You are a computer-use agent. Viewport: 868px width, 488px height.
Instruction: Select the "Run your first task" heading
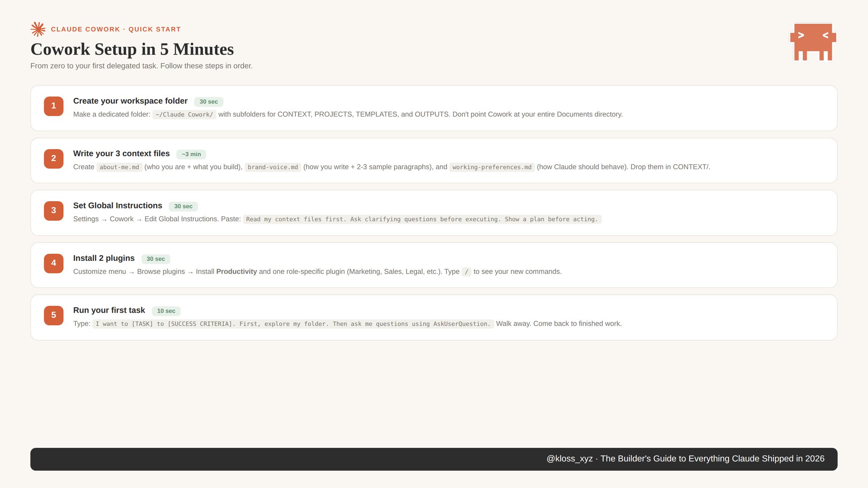tap(109, 310)
